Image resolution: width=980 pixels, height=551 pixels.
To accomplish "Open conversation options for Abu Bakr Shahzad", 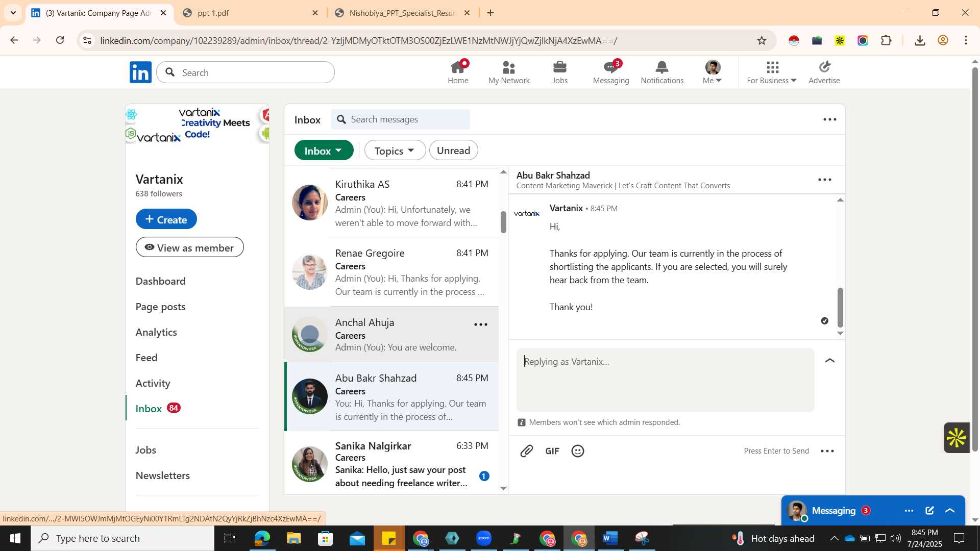I will (825, 180).
